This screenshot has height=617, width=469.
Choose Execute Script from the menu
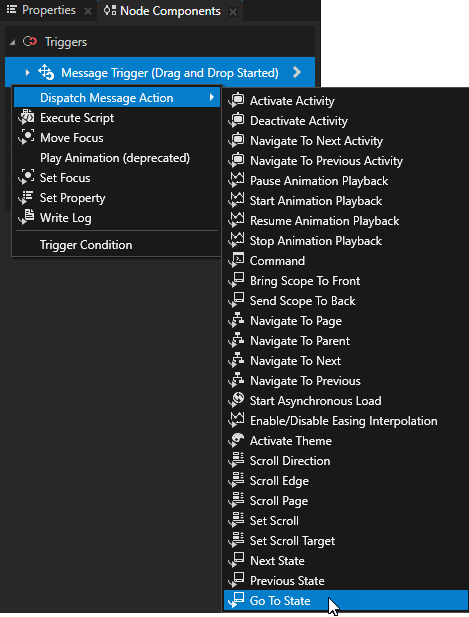click(117, 118)
